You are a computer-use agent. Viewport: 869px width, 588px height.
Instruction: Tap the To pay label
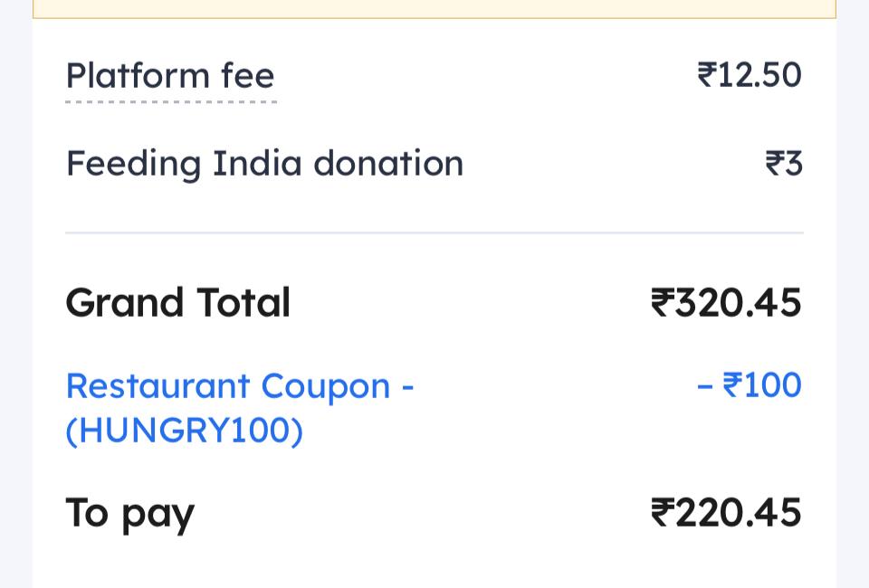[x=129, y=515]
